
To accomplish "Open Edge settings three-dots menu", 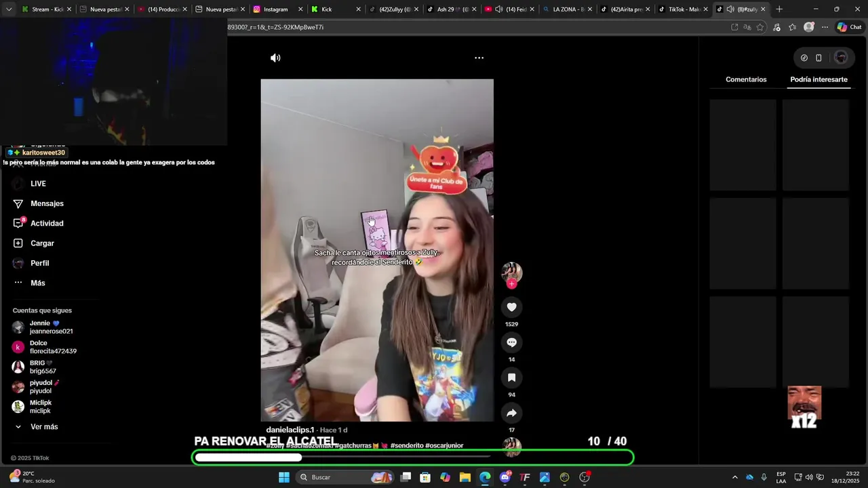I will [x=825, y=27].
